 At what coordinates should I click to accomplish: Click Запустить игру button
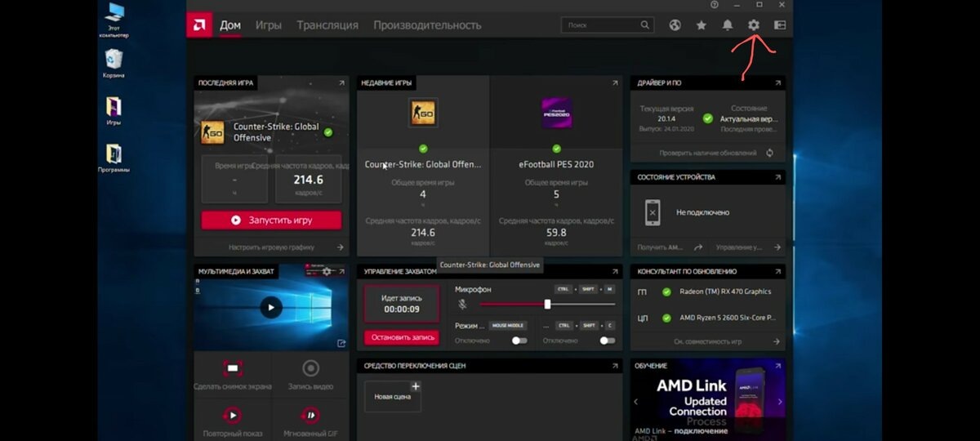[272, 220]
